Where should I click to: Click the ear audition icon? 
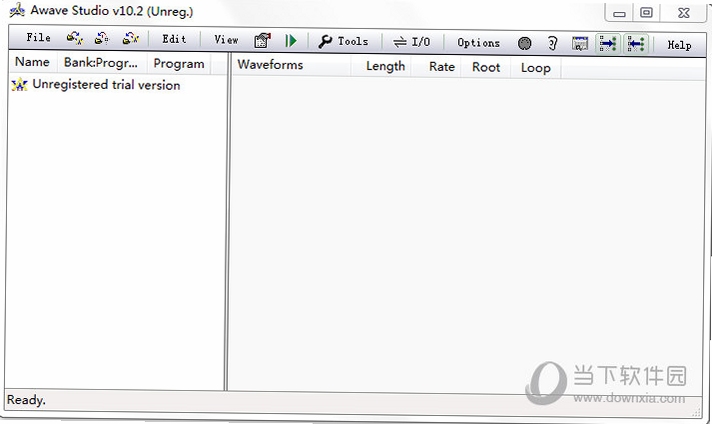tap(553, 44)
